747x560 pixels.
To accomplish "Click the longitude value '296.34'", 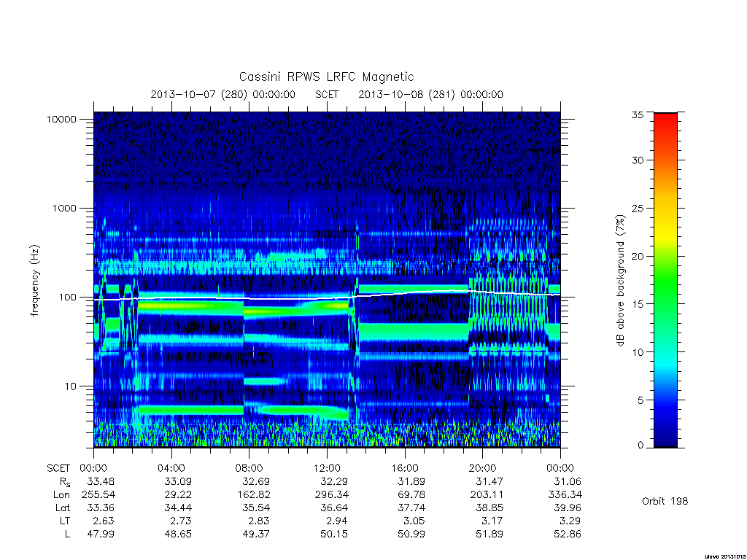I will [332, 495].
